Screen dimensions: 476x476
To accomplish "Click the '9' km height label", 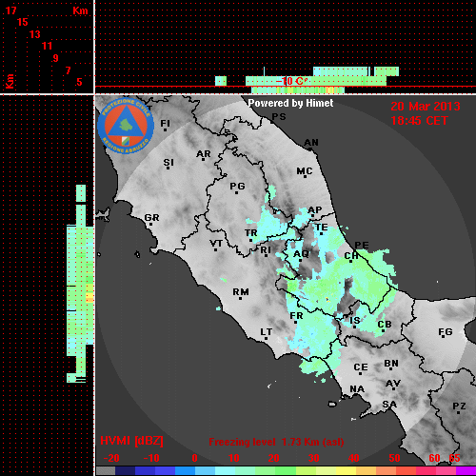I will click(x=56, y=58).
